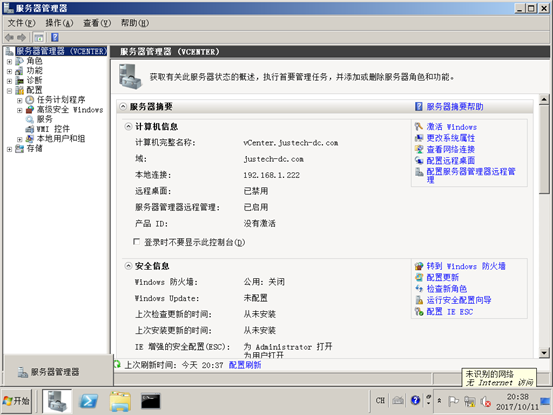Collapse the 计算机信息 section
Viewport: 553px width, 415px height.
coord(128,127)
